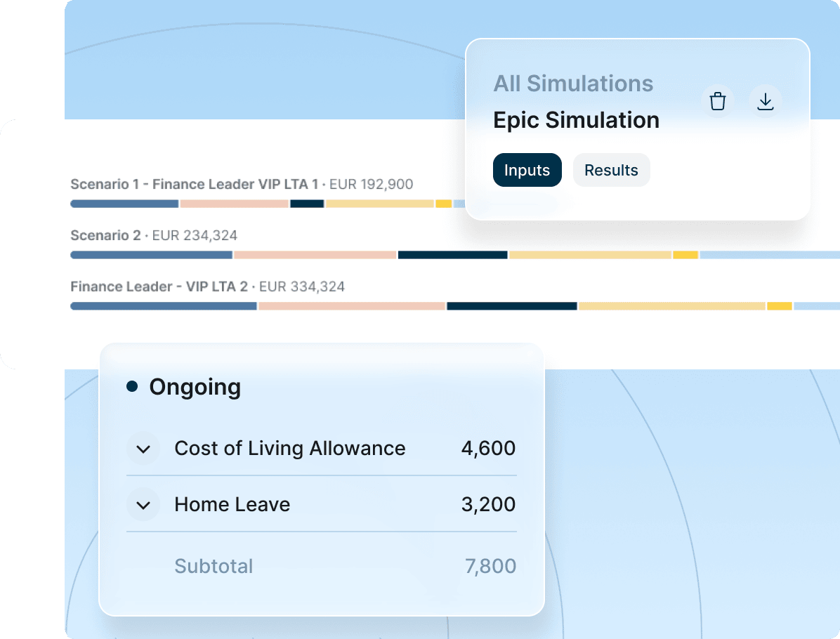Click the trash delete simulation icon
Screen dimensions: 840x639
[x=717, y=102]
